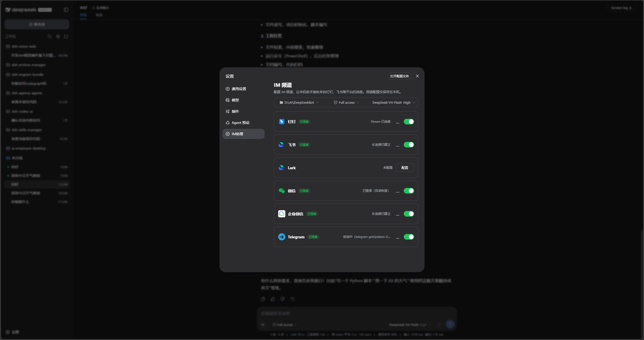This screenshot has width=644, height=340.
Task: Click the 飞书 (Feishu) channel icon
Action: pos(281,145)
